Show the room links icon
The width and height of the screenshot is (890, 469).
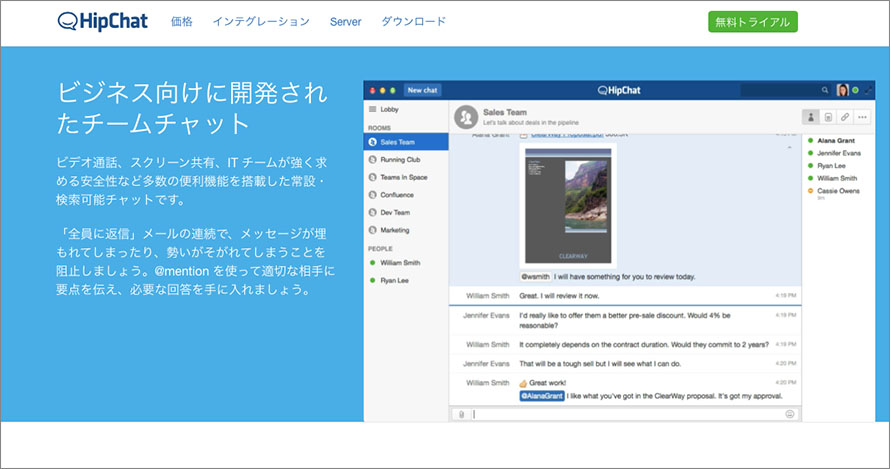click(845, 117)
